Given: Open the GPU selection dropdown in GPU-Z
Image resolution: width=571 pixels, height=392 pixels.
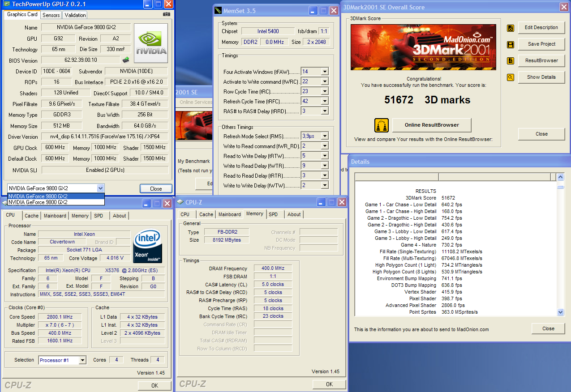Looking at the screenshot, I should [x=100, y=188].
